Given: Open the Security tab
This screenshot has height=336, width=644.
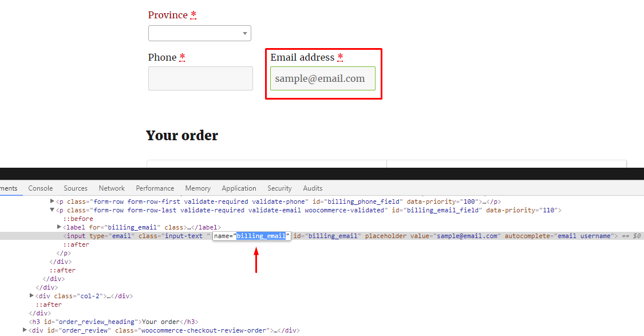Looking at the screenshot, I should (280, 188).
